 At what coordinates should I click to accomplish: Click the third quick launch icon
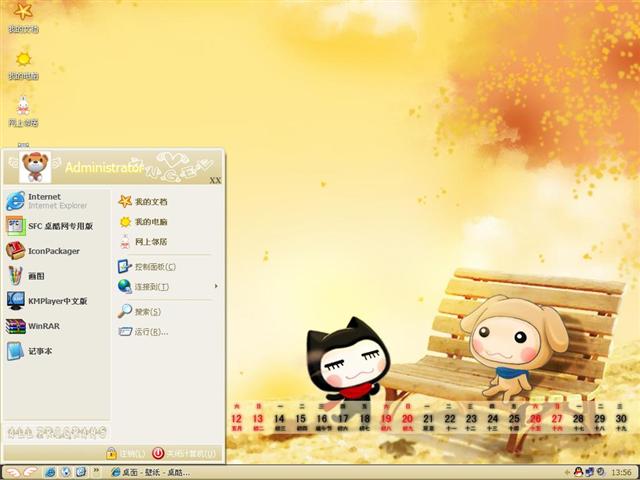(x=81, y=472)
